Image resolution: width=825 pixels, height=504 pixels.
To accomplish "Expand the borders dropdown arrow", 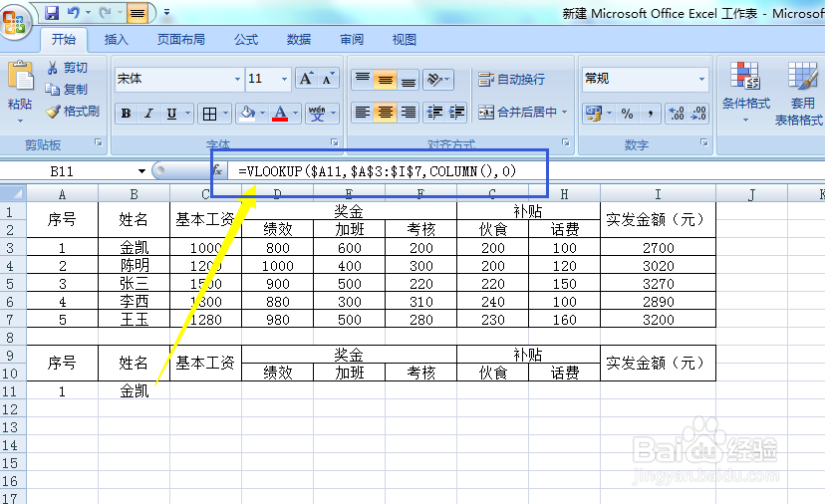I will [226, 114].
